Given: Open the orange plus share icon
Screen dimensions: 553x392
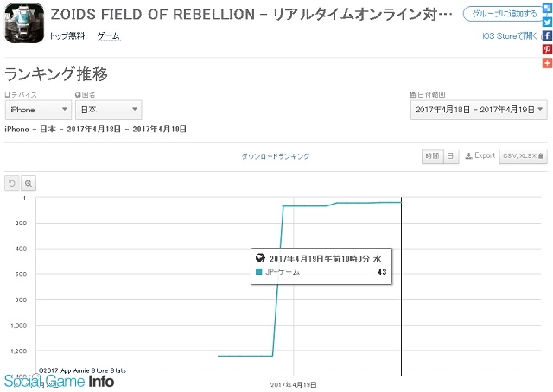Looking at the screenshot, I should click(x=547, y=63).
